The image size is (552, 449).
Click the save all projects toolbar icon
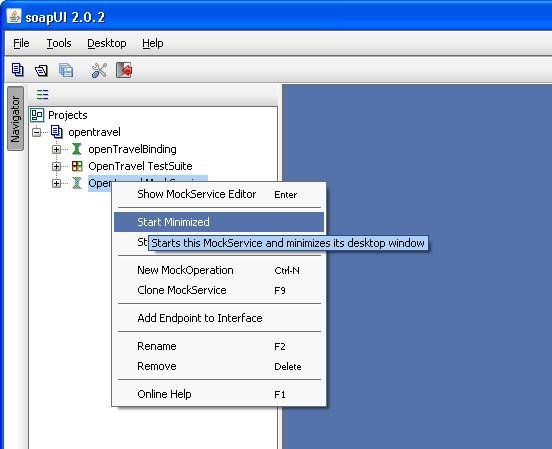tap(66, 70)
